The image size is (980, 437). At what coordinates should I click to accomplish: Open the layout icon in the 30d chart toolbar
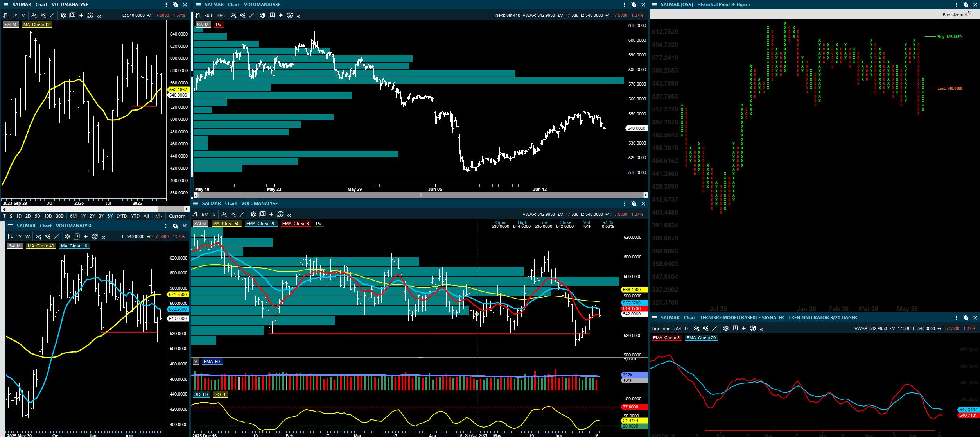coord(272,16)
